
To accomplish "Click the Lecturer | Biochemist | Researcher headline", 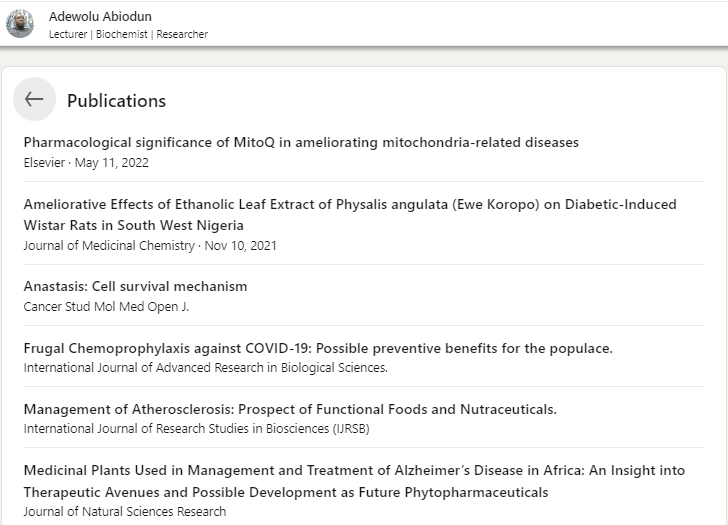I will pos(129,34).
